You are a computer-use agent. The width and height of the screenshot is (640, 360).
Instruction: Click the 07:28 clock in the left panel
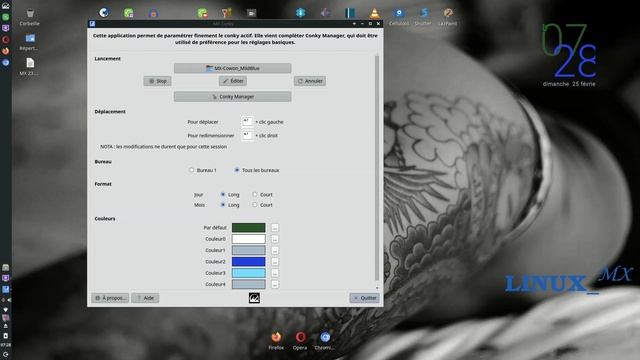click(5, 345)
